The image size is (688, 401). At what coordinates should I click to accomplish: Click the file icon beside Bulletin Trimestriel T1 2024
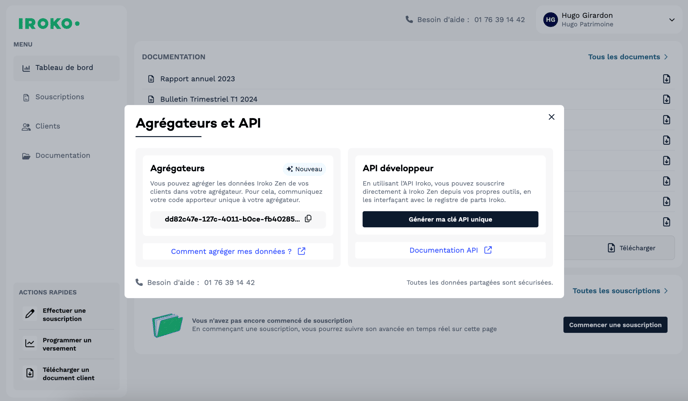(x=151, y=99)
